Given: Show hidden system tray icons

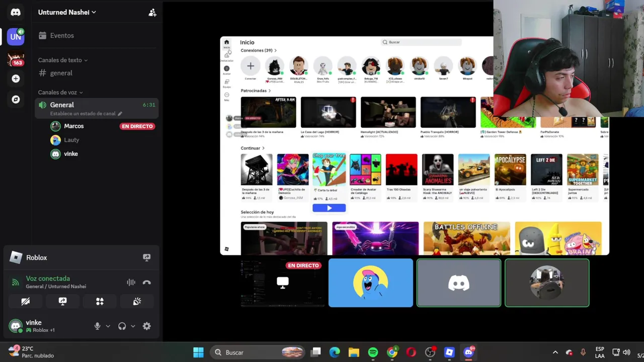Looking at the screenshot, I should (x=555, y=352).
